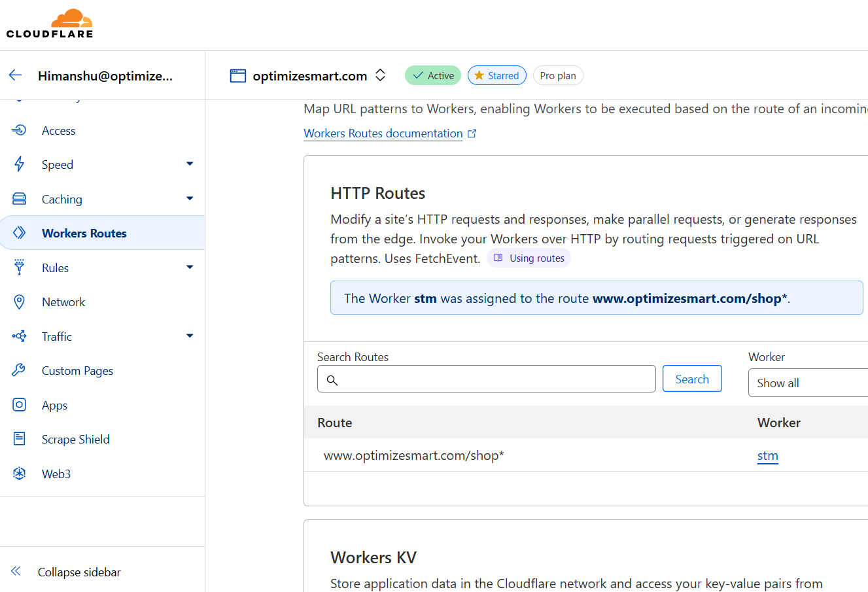Click the Custom Pages wrench icon
Screen dimensions: 868x592
(x=20, y=370)
